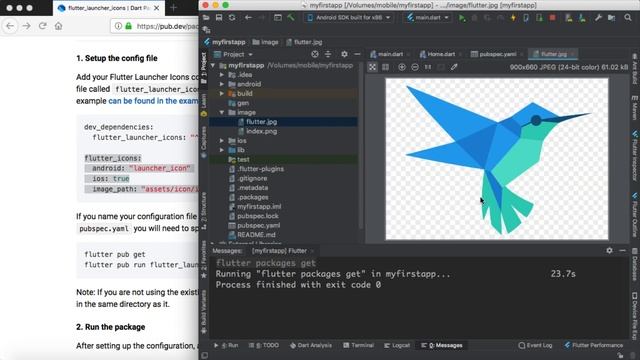Click the Sync files toolbar icon
This screenshot has height=360, width=640.
pos(232,18)
